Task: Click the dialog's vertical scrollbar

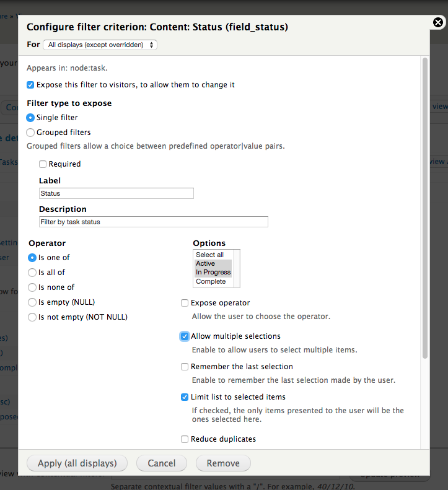Action: pyautogui.click(x=425, y=208)
